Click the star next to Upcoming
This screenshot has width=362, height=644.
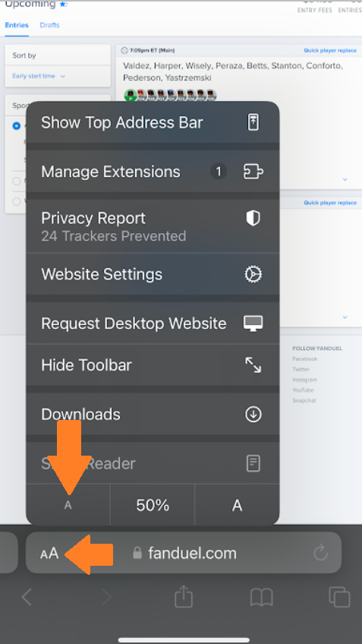[x=63, y=4]
